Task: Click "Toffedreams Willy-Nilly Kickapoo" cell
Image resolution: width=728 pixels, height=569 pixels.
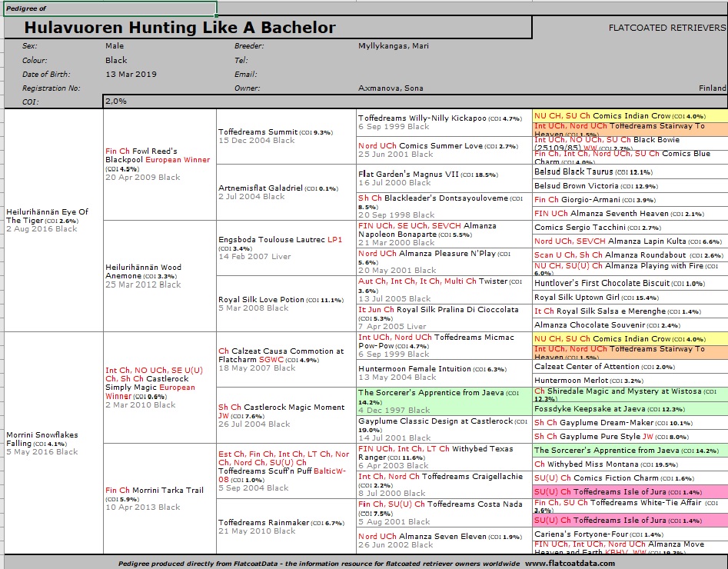Action: click(444, 122)
